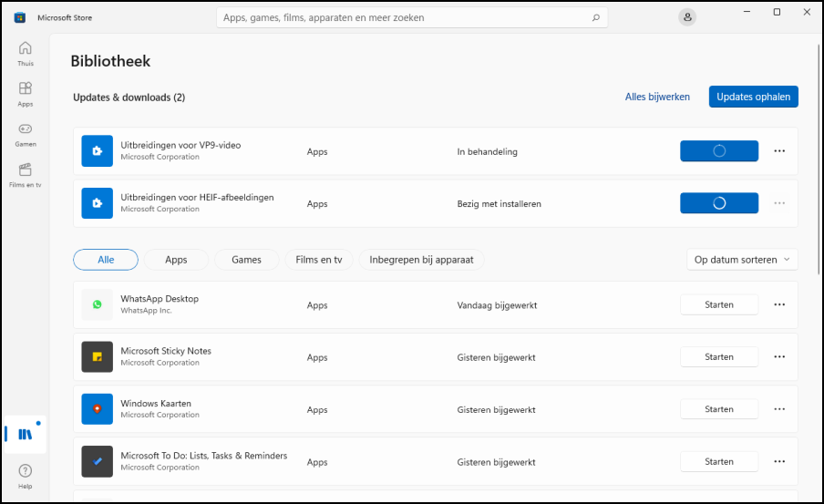Open more options for HEIF-afbeeldingen extension
Viewport: 824px width, 504px height.
pos(779,203)
